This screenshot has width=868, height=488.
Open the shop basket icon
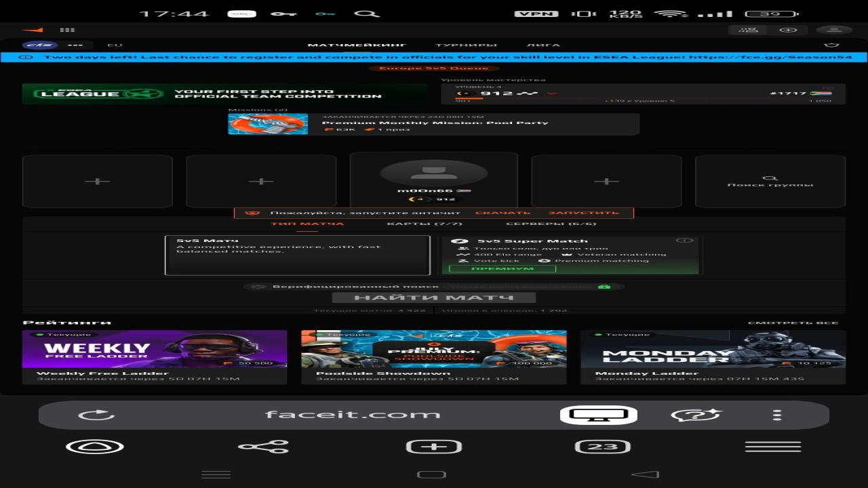(831, 45)
